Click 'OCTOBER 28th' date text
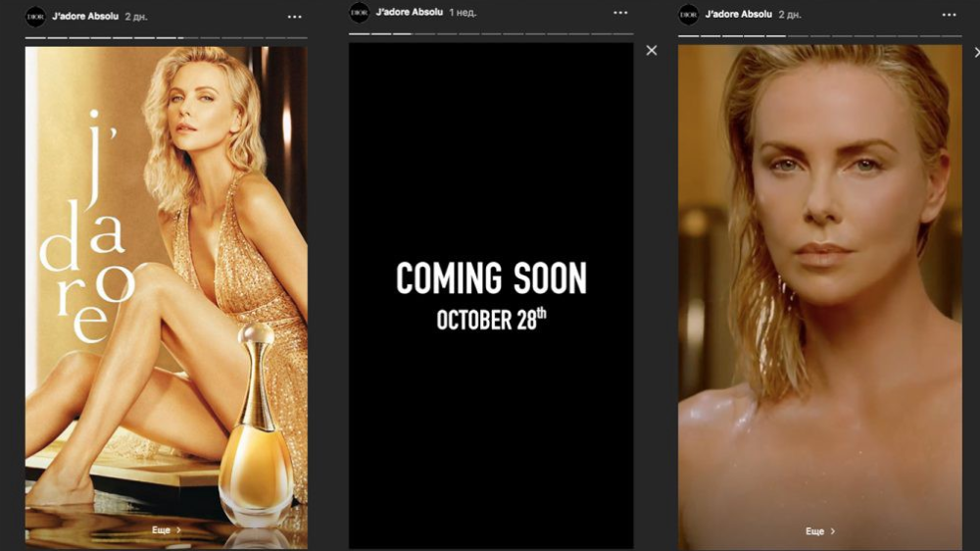The image size is (980, 551). tap(491, 319)
